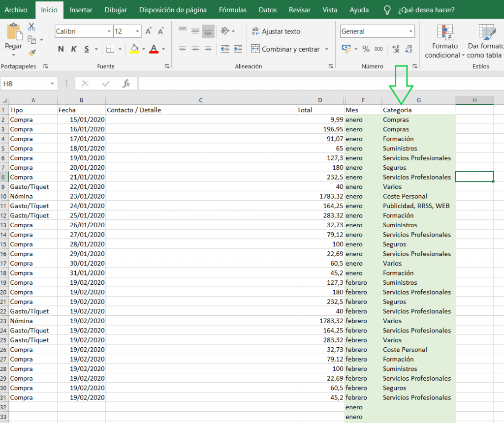Apply red font color A

coord(154,49)
